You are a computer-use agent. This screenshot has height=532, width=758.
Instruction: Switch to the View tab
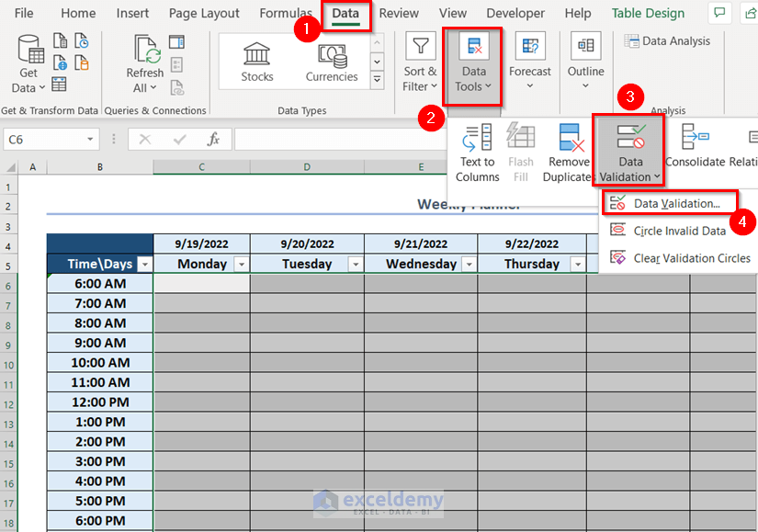pyautogui.click(x=452, y=13)
